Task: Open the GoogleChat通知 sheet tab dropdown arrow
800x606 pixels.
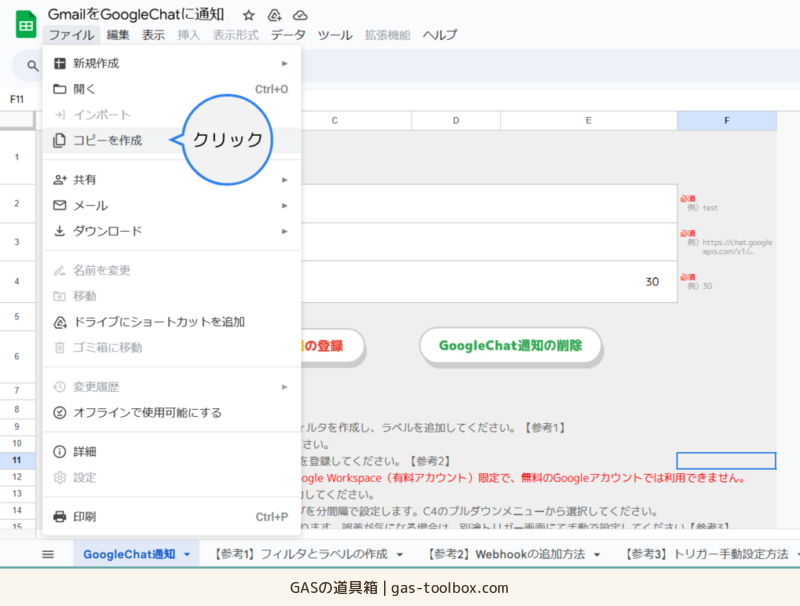Action: pyautogui.click(x=187, y=554)
